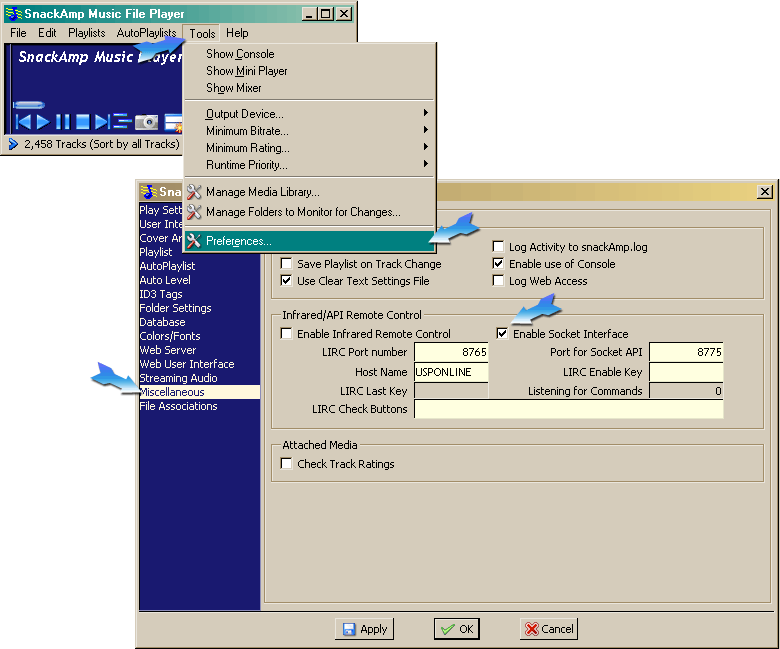This screenshot has width=780, height=649.
Task: Uncheck Use Clear Text Settings File
Action: (287, 280)
